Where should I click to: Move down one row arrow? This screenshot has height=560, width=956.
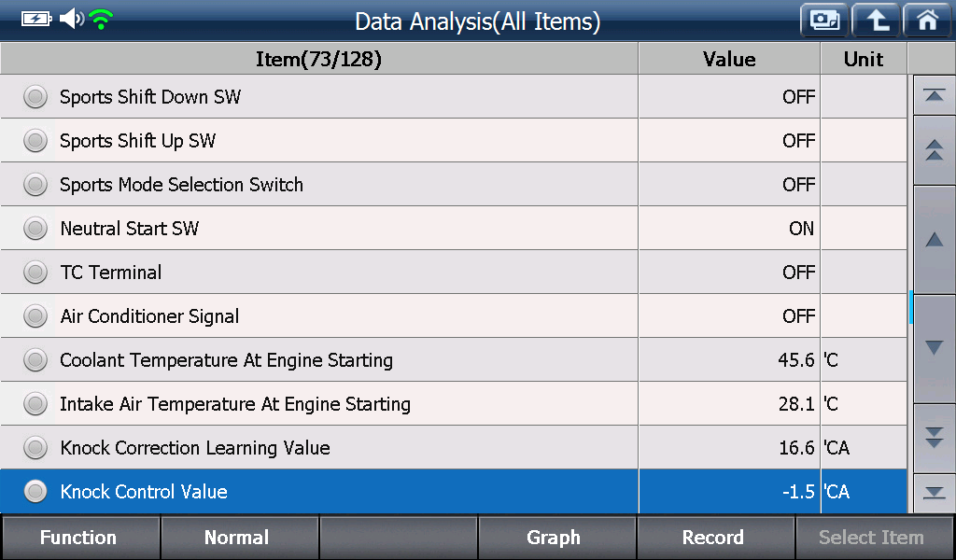pyautogui.click(x=934, y=348)
